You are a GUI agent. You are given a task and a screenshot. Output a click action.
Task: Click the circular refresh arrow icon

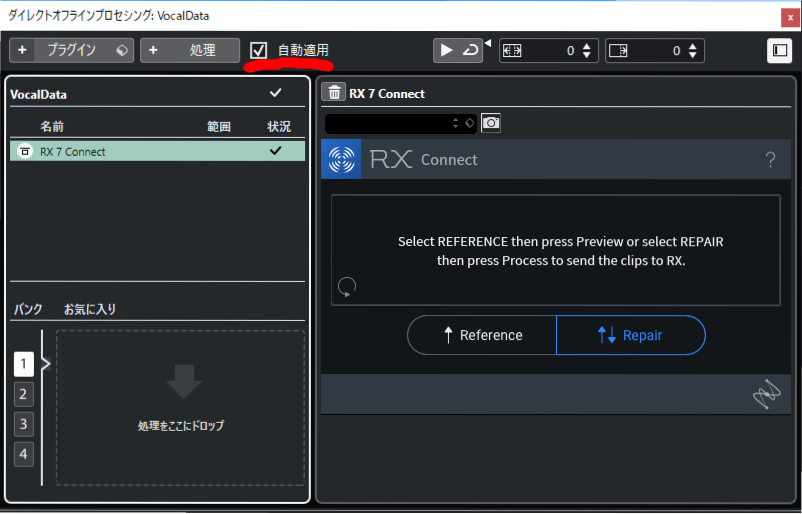pyautogui.click(x=347, y=287)
